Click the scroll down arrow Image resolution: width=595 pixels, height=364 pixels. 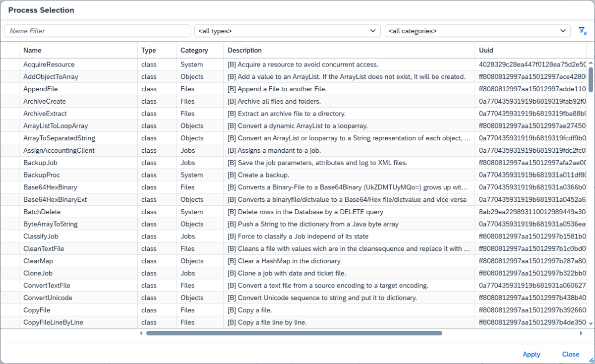click(590, 323)
